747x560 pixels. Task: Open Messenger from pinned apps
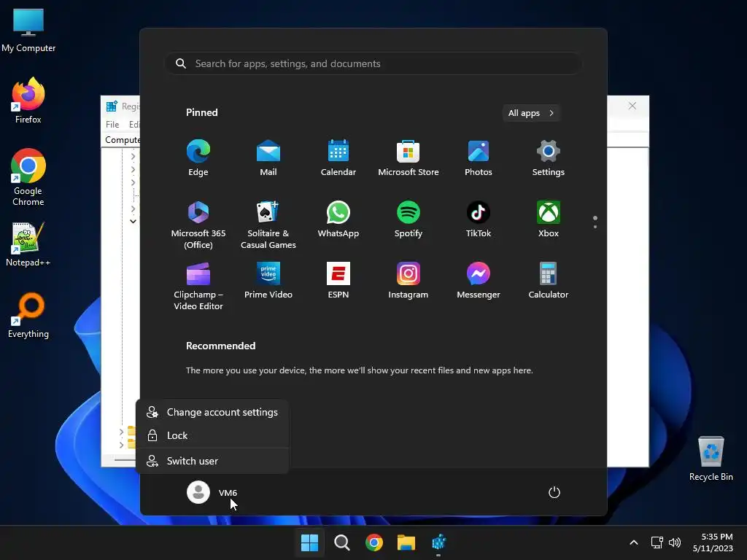[479, 281]
